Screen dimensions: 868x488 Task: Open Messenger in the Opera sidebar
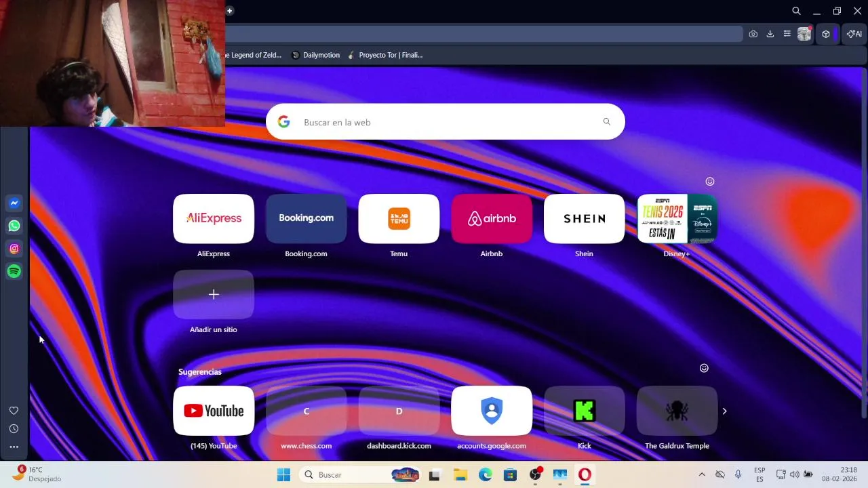point(14,203)
